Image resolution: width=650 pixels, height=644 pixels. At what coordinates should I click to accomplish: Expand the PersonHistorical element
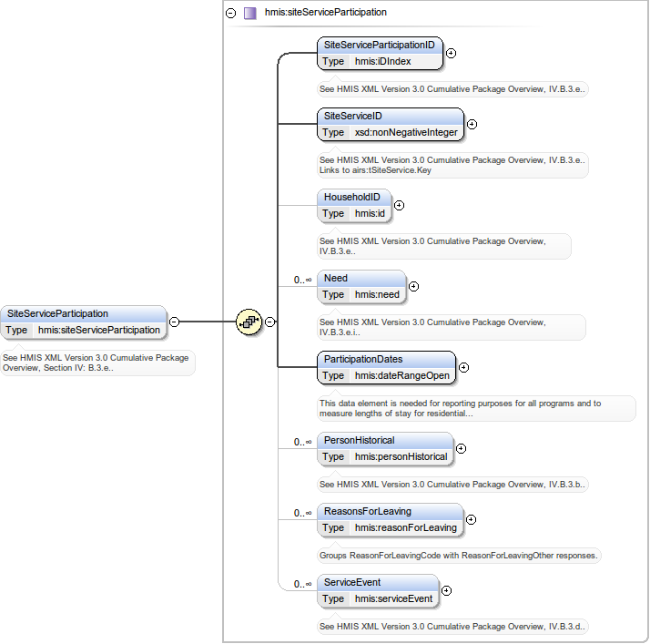461,448
